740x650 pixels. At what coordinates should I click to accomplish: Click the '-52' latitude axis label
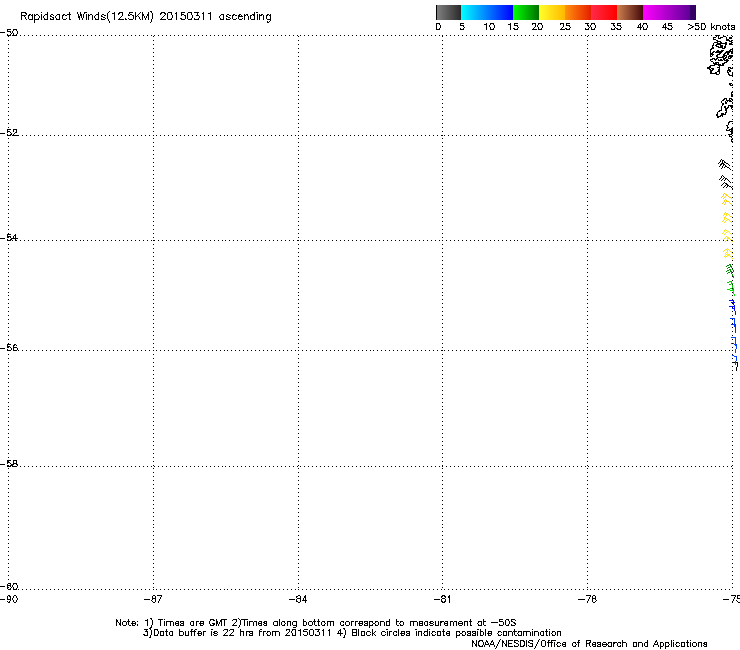9,133
